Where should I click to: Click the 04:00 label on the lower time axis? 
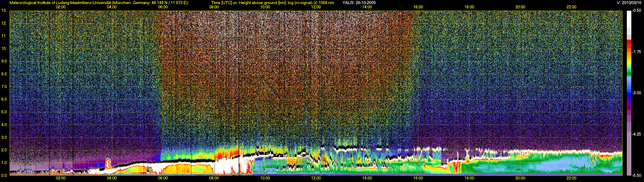click(x=112, y=178)
